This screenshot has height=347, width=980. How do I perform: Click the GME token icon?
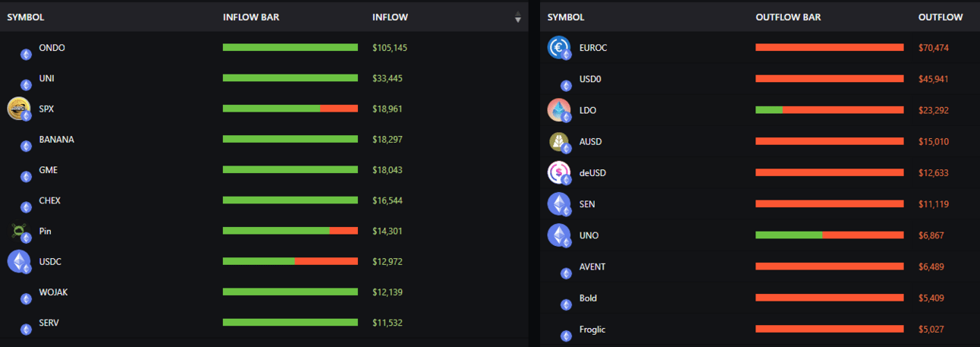[26, 176]
